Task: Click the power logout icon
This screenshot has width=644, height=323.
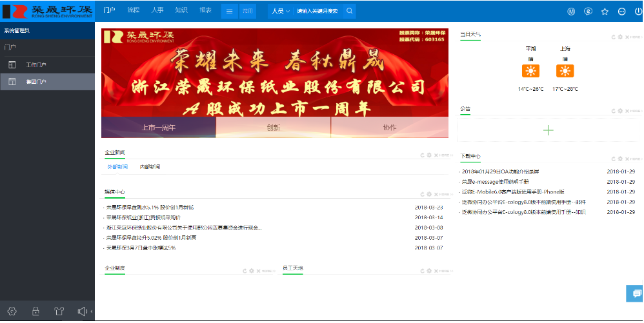Action: [638, 12]
